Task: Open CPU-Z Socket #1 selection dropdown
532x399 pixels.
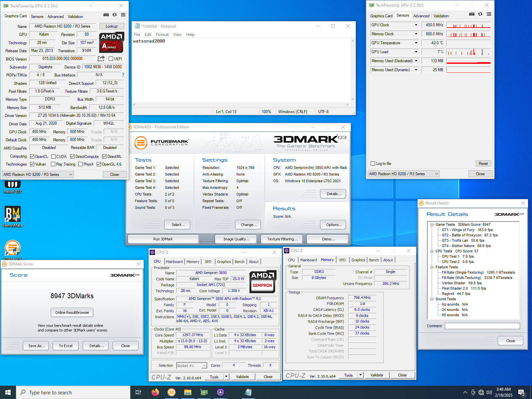Action: point(192,366)
